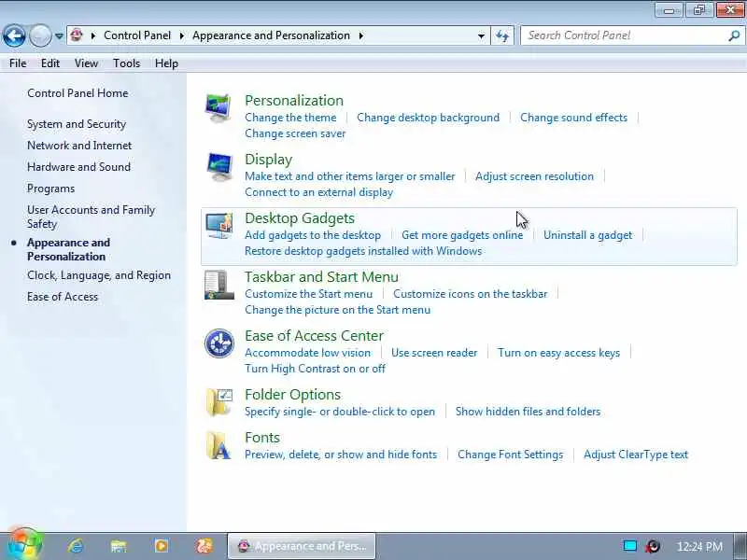The image size is (747, 560).
Task: Click Uninstall a gadget link
Action: (588, 235)
